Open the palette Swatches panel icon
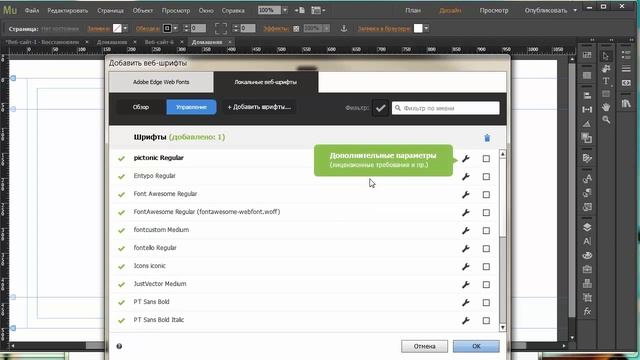This screenshot has height=360, width=640. [x=587, y=256]
